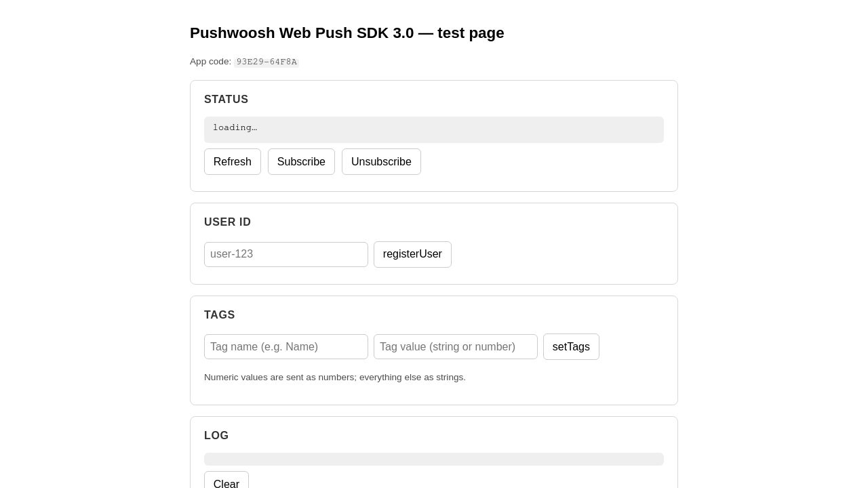Click the Refresh status button

point(233,162)
